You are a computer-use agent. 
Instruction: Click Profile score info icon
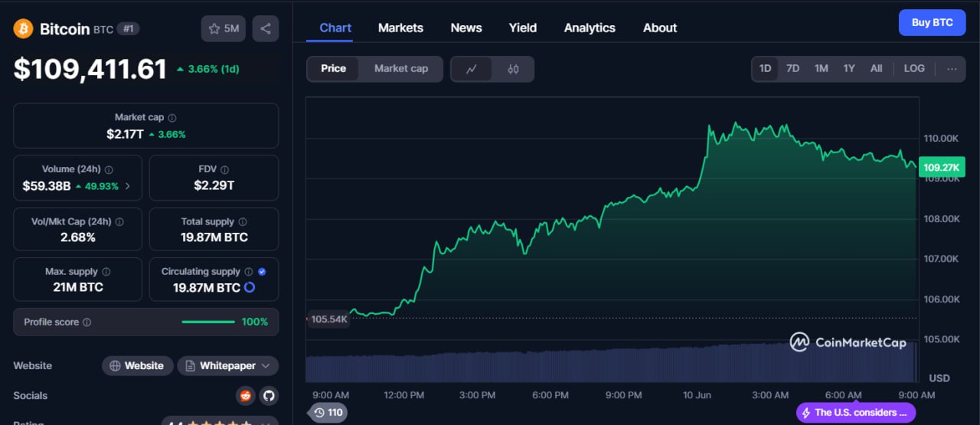click(87, 322)
